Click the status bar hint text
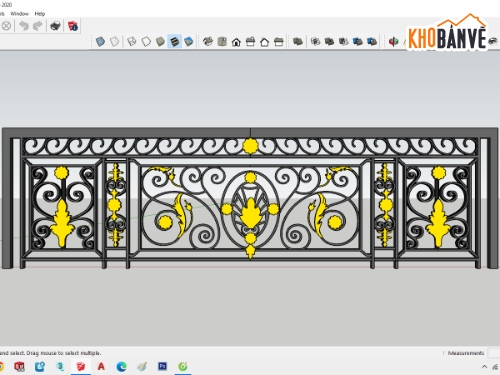 coord(50,353)
